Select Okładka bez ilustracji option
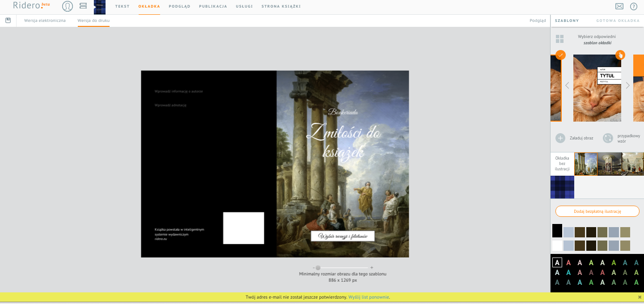Screen dimensions: 644x304 point(562,164)
